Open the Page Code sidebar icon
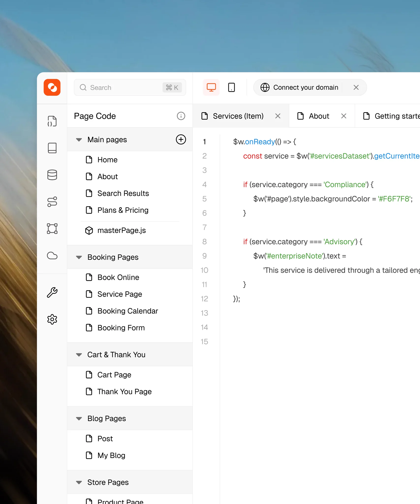Viewport: 420px width, 504px height. [52, 121]
